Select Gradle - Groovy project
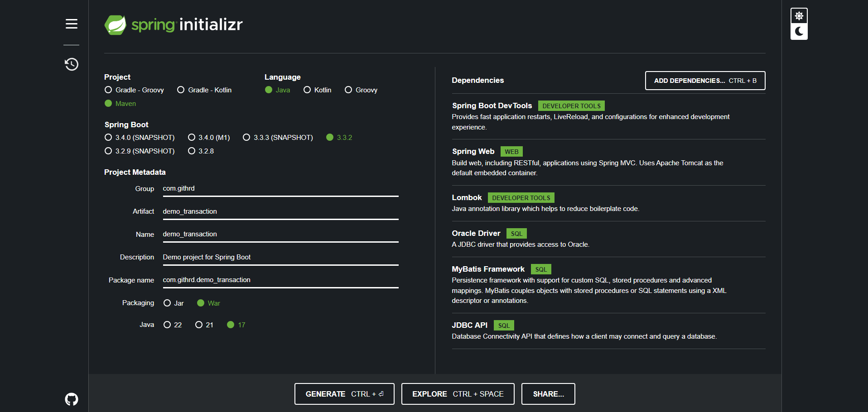Screen dimensions: 868x412 click(134, 90)
